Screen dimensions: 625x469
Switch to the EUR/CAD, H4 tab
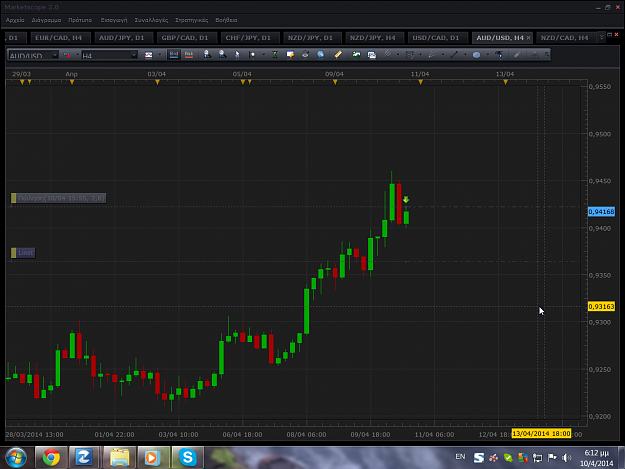59,37
